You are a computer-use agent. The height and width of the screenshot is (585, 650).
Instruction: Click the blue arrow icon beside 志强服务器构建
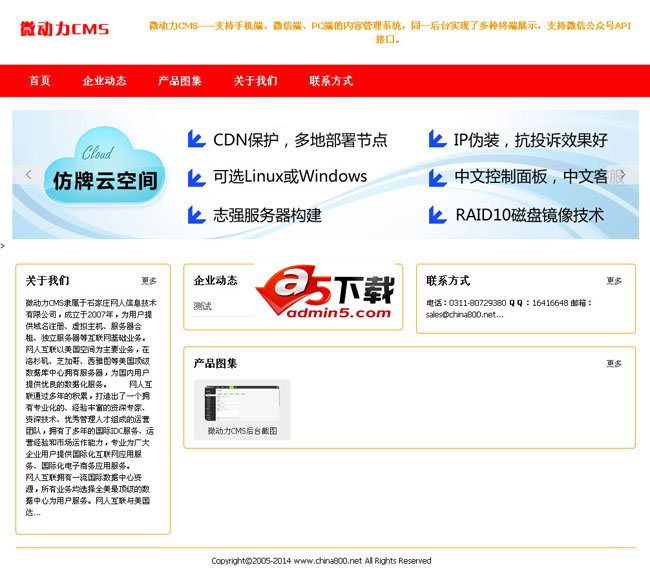[x=196, y=215]
